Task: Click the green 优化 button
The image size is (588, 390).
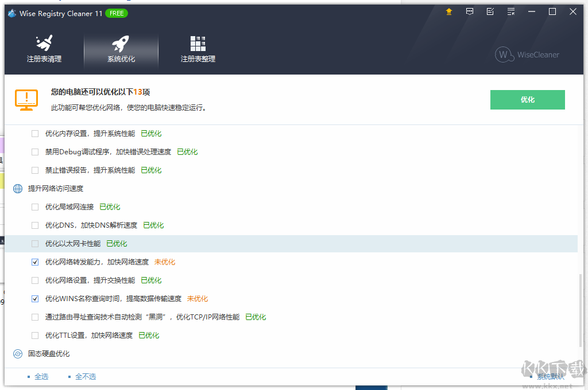Action: 527,99
